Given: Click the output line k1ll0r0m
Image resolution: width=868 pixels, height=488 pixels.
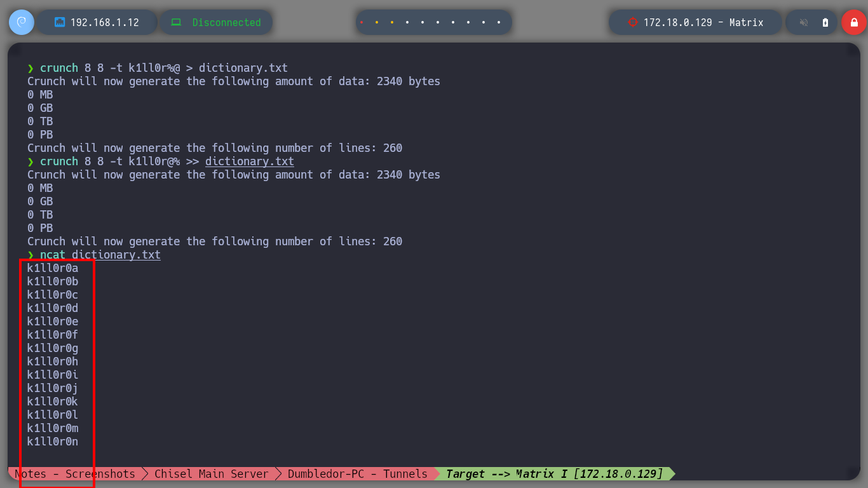Looking at the screenshot, I should coord(53,428).
